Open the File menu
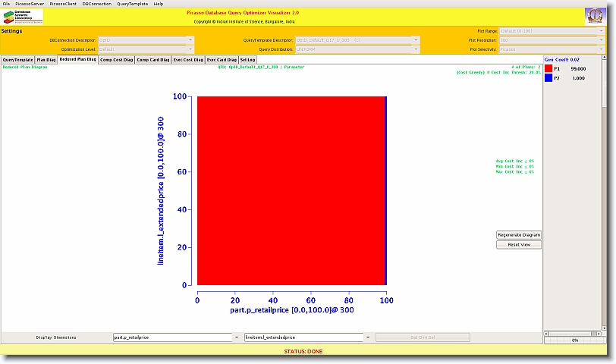This screenshot has height=364, width=616. (7, 4)
